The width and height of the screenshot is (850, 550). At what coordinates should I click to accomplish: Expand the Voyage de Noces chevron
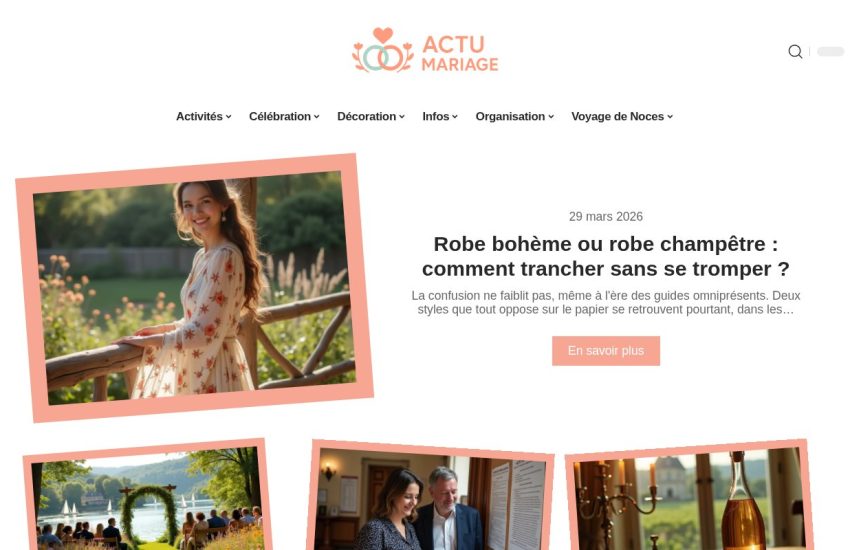(670, 117)
